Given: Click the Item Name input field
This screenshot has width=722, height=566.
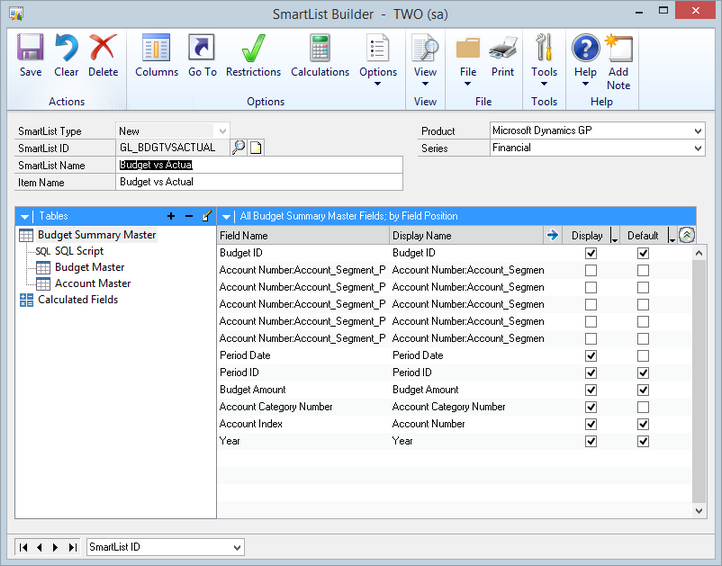Looking at the screenshot, I should click(259, 182).
